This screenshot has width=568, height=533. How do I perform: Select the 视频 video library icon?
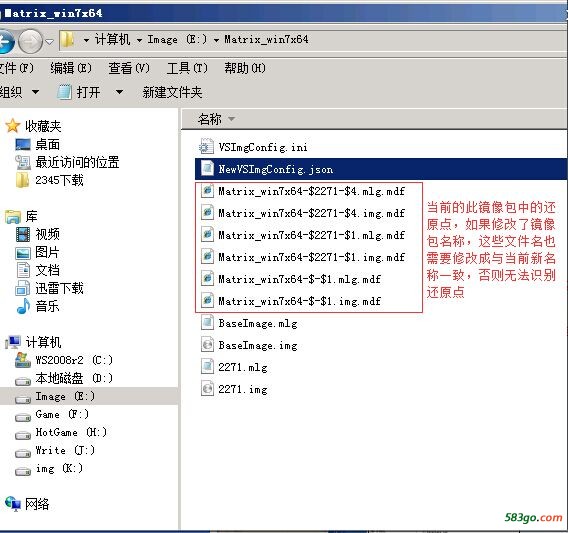[x=23, y=234]
